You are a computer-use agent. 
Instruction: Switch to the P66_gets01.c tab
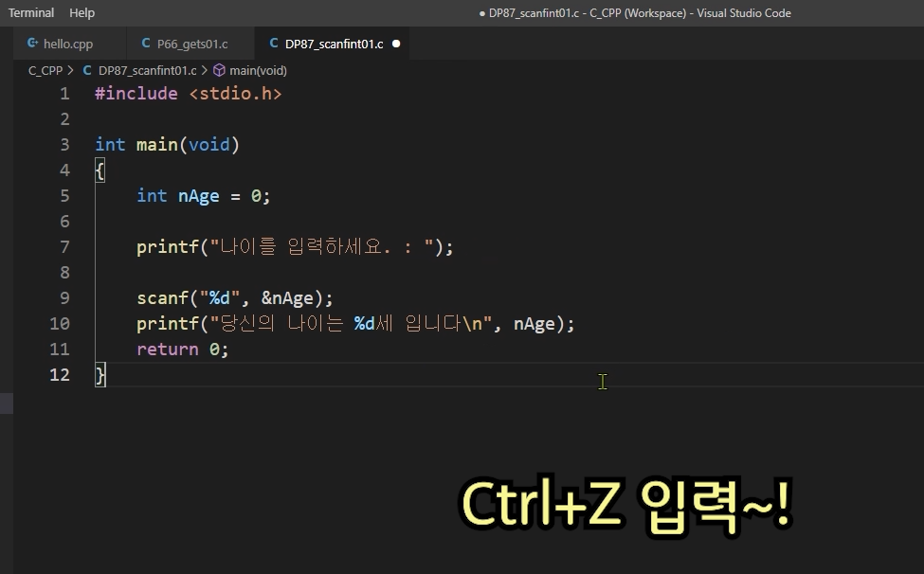tap(190, 44)
